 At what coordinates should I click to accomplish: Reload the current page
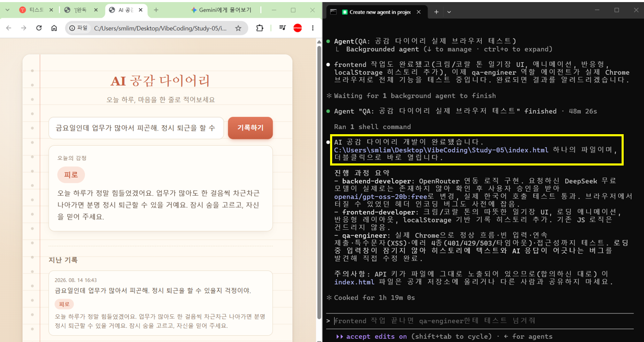point(39,28)
